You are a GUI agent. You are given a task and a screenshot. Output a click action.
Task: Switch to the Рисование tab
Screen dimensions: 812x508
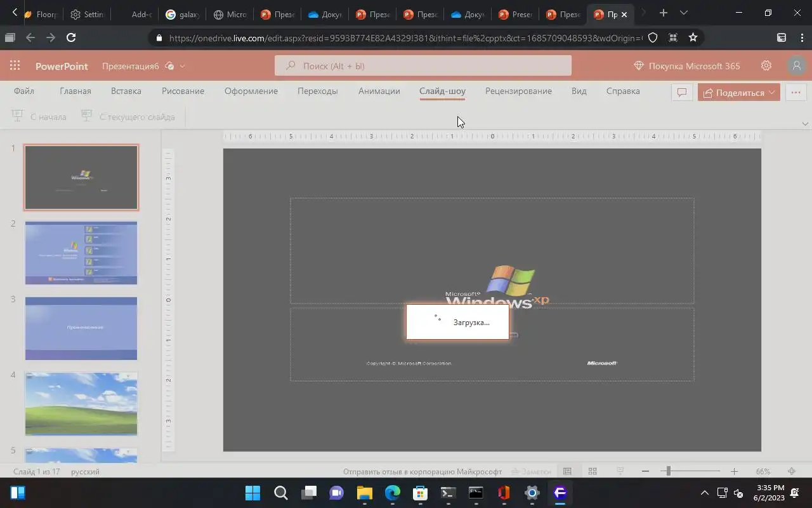[183, 91]
